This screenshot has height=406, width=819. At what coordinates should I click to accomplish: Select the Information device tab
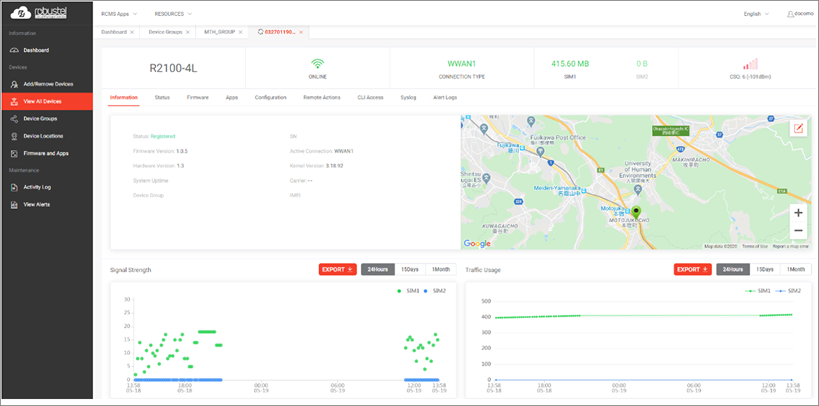(x=124, y=97)
